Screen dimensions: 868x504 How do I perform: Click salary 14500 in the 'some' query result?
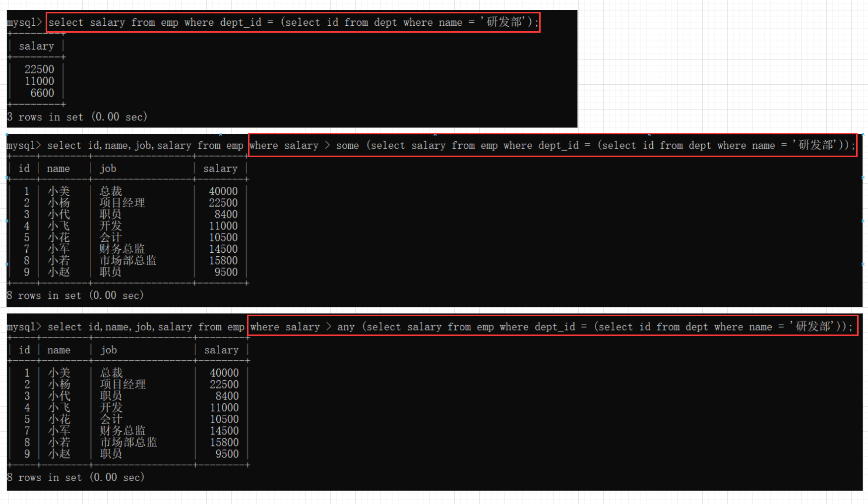click(x=223, y=249)
